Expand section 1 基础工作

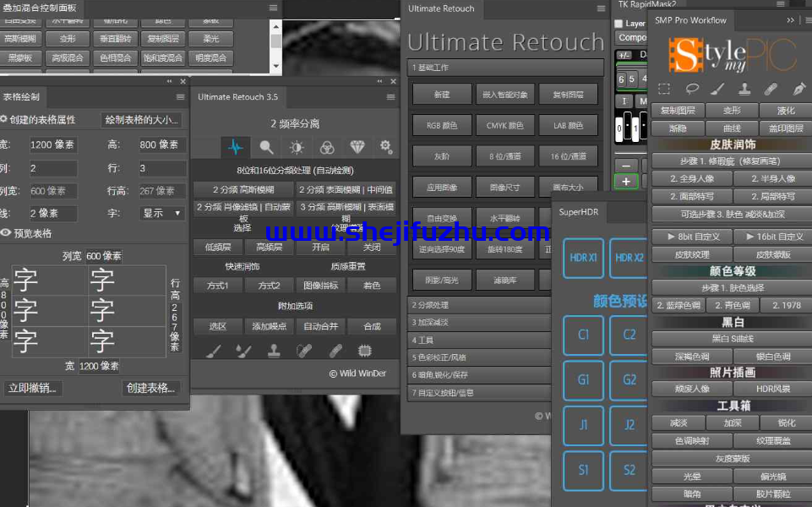pos(505,68)
